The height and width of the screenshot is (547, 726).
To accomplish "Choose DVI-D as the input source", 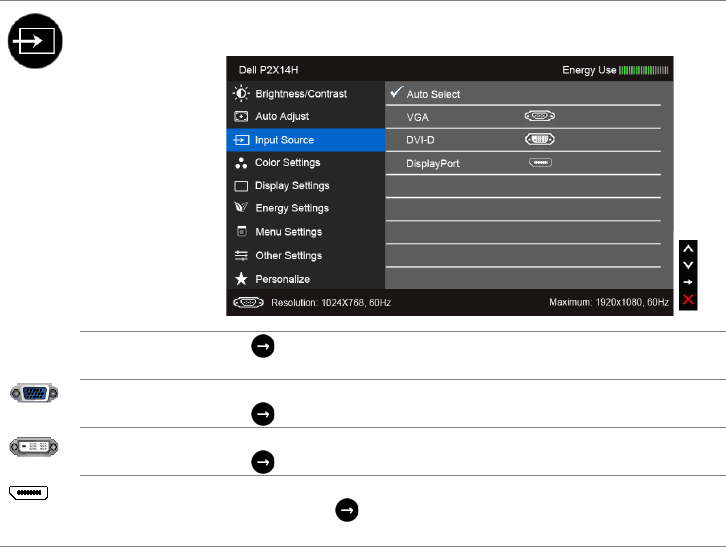I will [523, 140].
